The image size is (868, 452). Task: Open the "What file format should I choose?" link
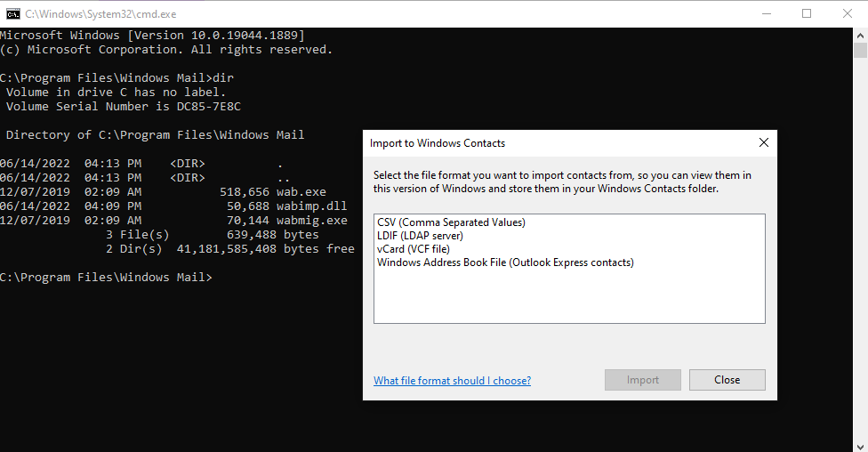point(452,381)
